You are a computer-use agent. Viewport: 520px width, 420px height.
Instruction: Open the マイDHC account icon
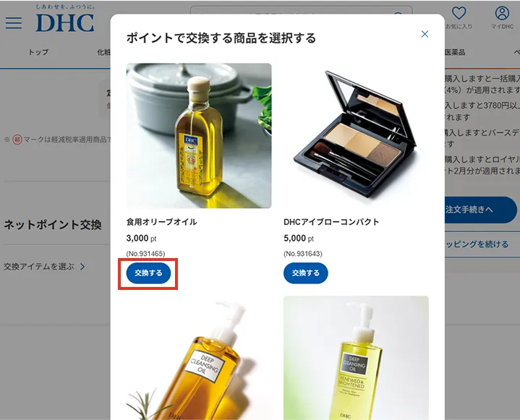(502, 13)
